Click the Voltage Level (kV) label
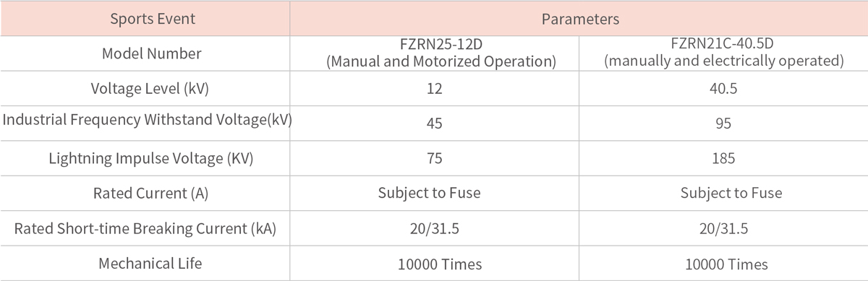Screen dimensions: 868x281 [145, 89]
